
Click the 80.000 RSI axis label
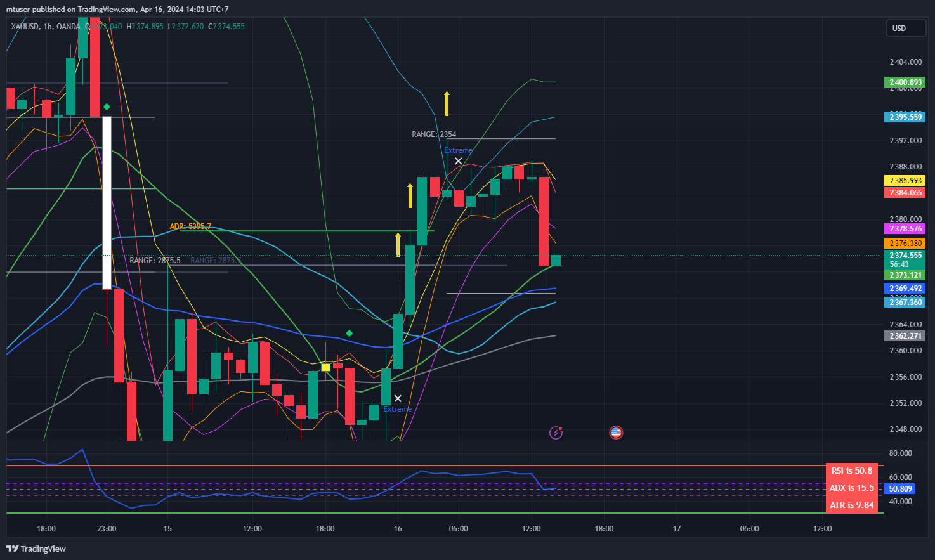tap(901, 453)
